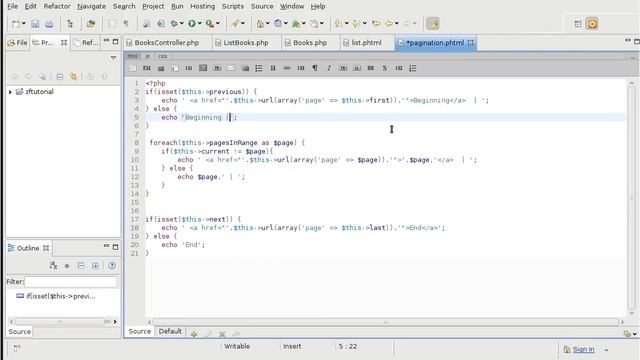Open the next annotation dropdown arrow
This screenshot has height=360, width=640.
[x=347, y=24]
